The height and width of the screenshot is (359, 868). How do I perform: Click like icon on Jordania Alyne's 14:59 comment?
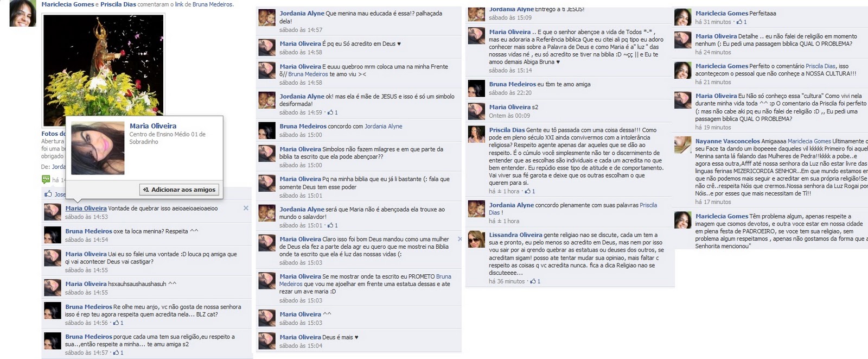333,112
